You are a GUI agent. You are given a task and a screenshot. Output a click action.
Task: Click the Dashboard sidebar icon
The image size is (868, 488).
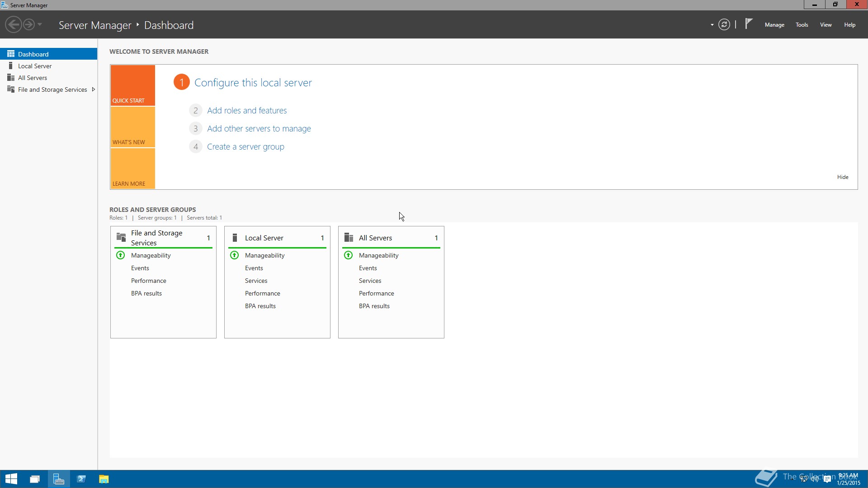(x=11, y=54)
